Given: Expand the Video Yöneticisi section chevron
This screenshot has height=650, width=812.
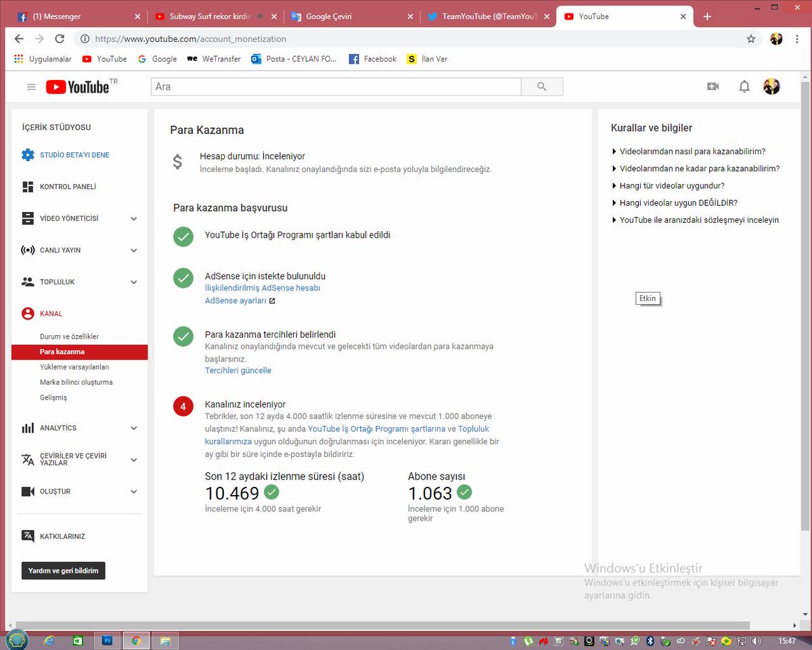Looking at the screenshot, I should (x=134, y=219).
